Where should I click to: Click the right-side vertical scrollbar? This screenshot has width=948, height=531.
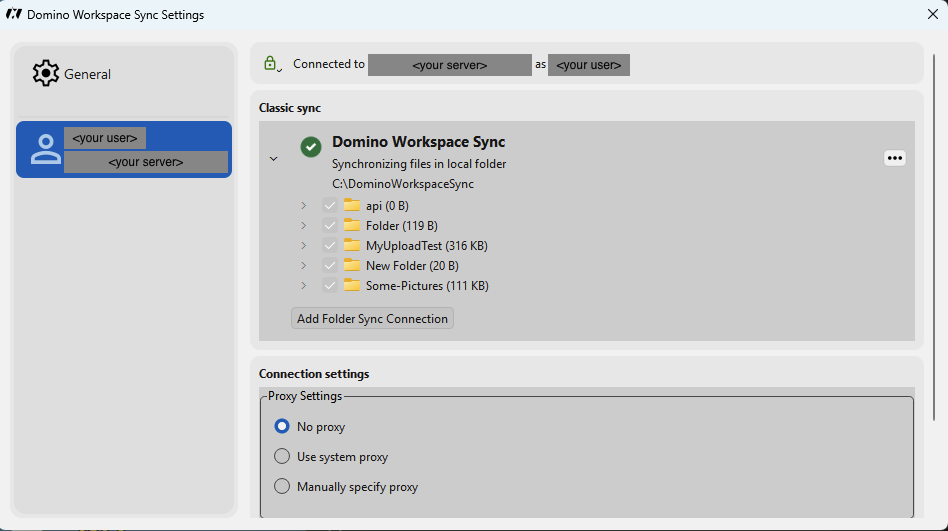tap(935, 237)
